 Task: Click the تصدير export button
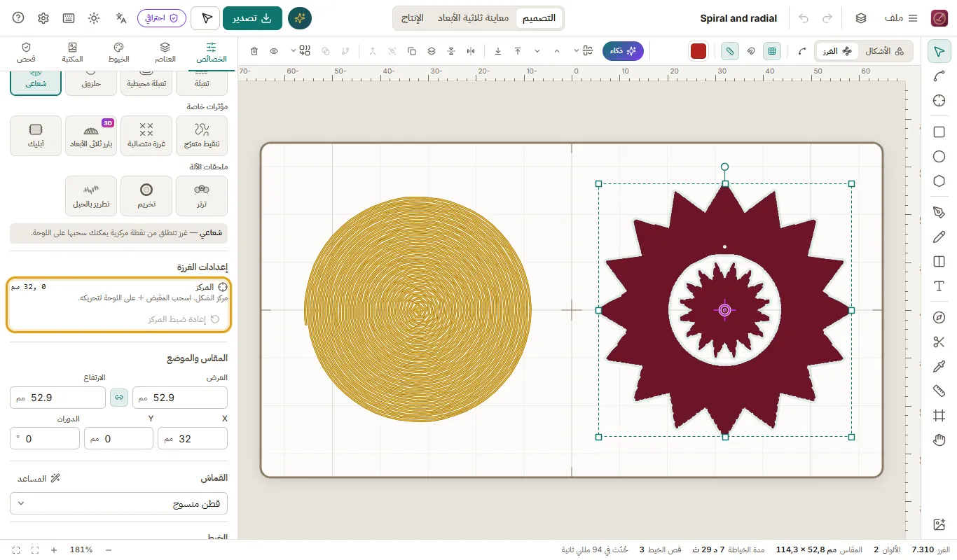[252, 18]
